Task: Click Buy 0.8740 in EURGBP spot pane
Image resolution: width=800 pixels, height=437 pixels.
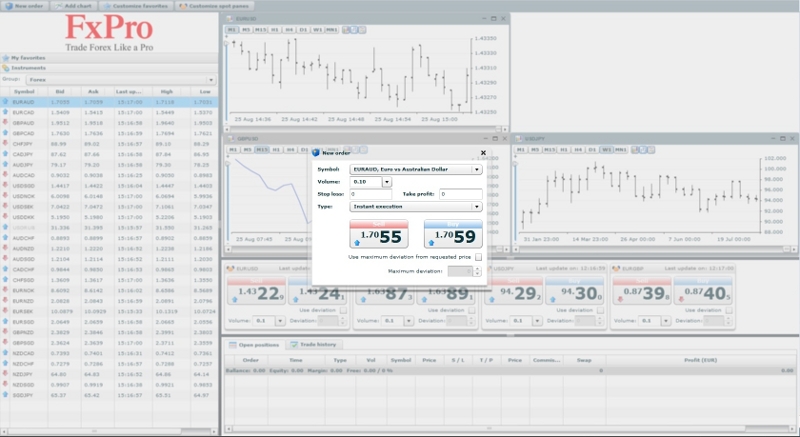Action: (703, 290)
